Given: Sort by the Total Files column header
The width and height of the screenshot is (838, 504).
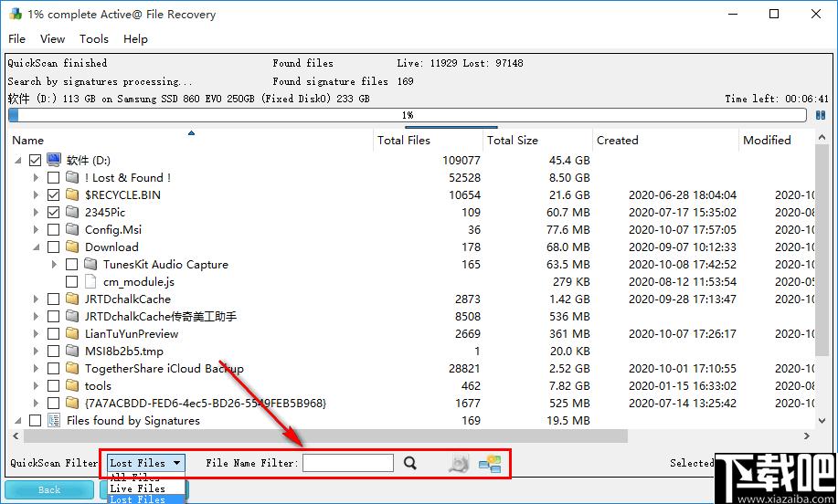Looking at the screenshot, I should tap(428, 140).
